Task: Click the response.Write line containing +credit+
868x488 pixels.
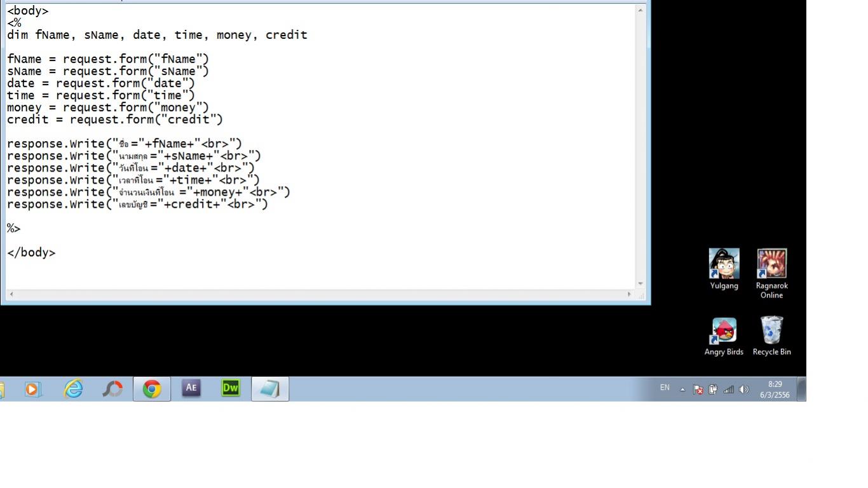Action: point(138,204)
